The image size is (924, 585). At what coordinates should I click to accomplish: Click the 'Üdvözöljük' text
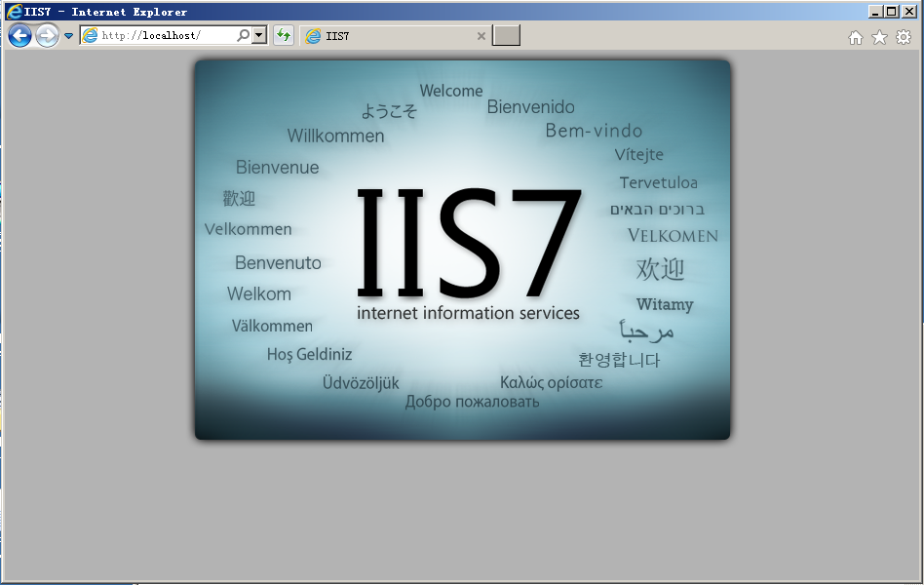(x=361, y=383)
